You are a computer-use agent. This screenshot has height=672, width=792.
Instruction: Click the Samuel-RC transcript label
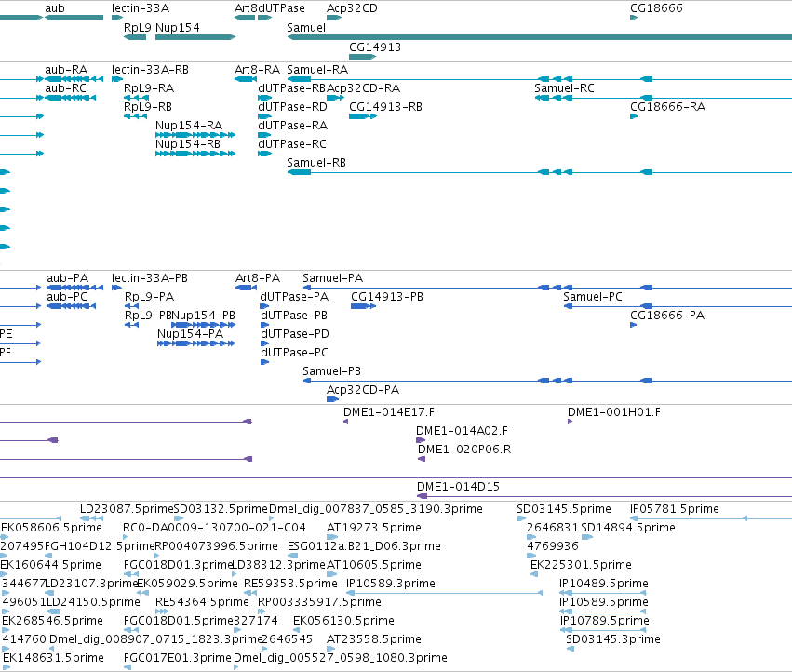tap(564, 87)
